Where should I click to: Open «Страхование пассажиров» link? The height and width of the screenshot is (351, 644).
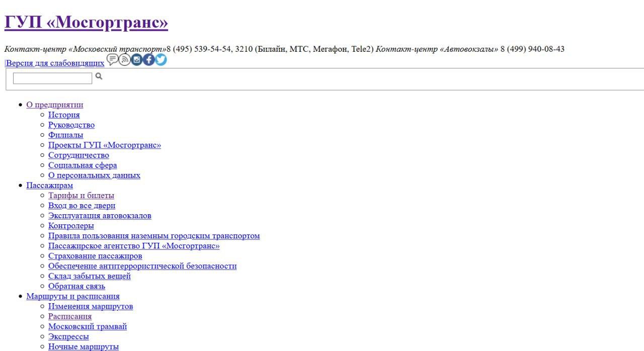95,255
